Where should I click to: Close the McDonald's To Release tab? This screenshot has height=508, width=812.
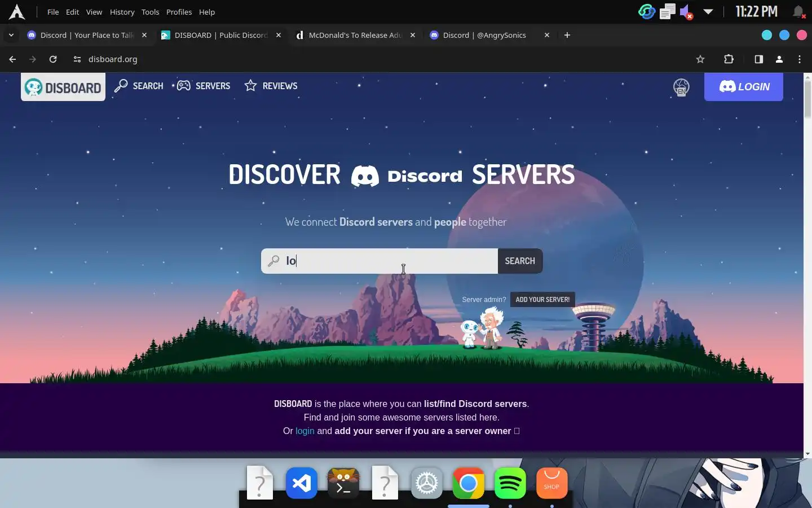413,35
